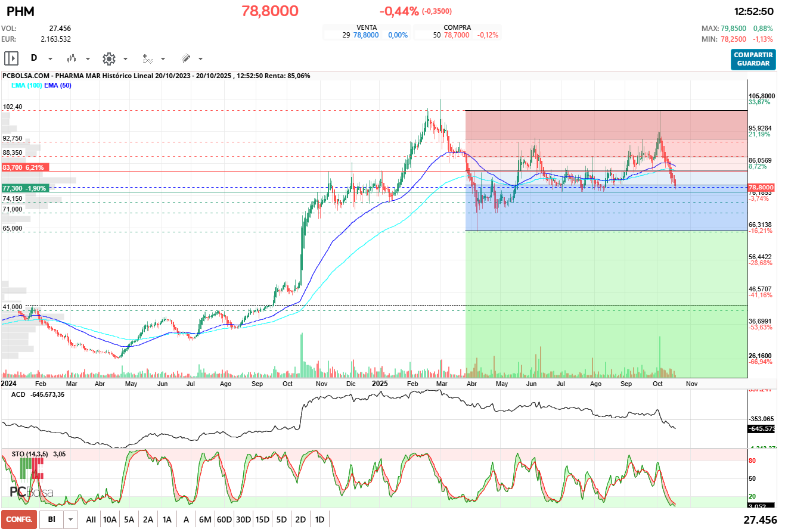The width and height of the screenshot is (785, 532).
Task: Open the CONFG. button
Action: click(19, 519)
